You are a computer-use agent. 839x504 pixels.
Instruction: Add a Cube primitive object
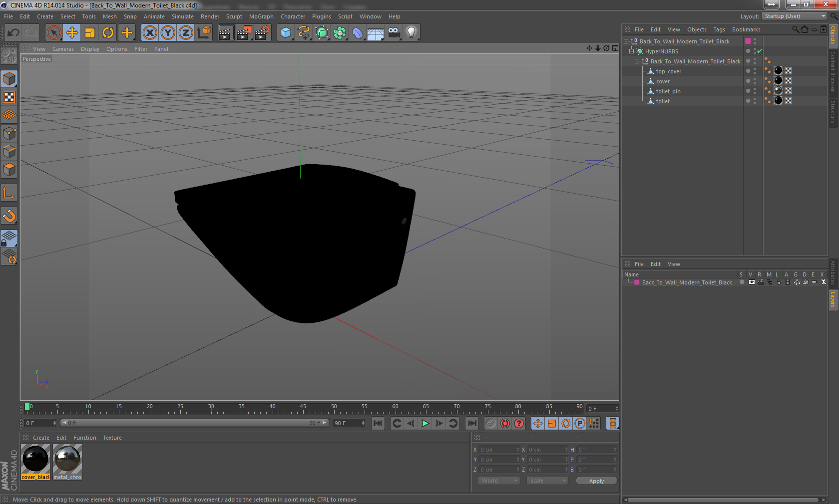[x=286, y=33]
